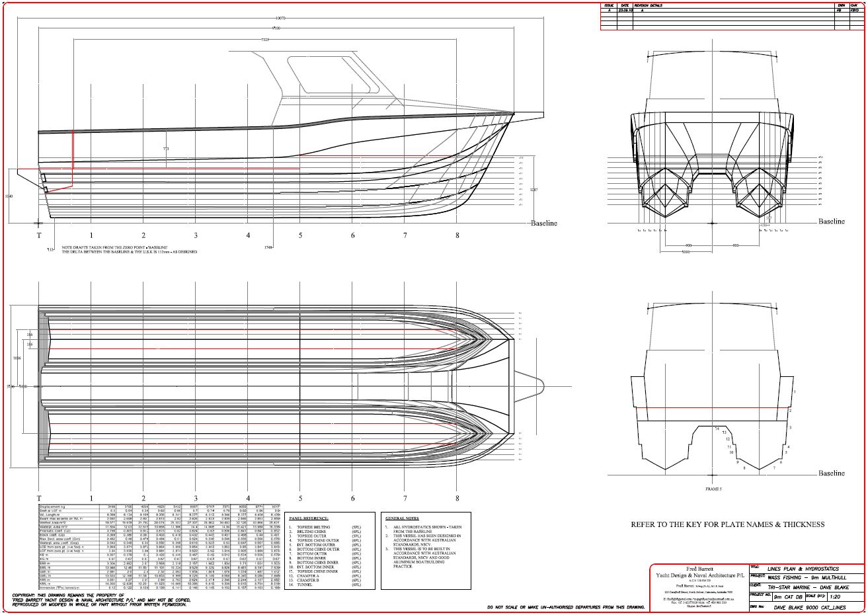Screen dimensions: 868x615
Task: Select the 'ISSUE' column header in revision table
Action: pyautogui.click(x=608, y=6)
